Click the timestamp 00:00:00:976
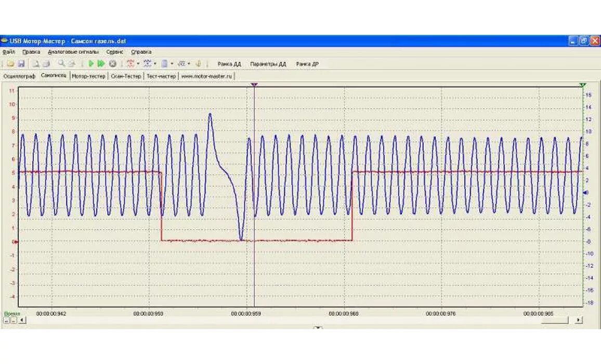Viewport: 601px width, 364px height. tap(441, 314)
